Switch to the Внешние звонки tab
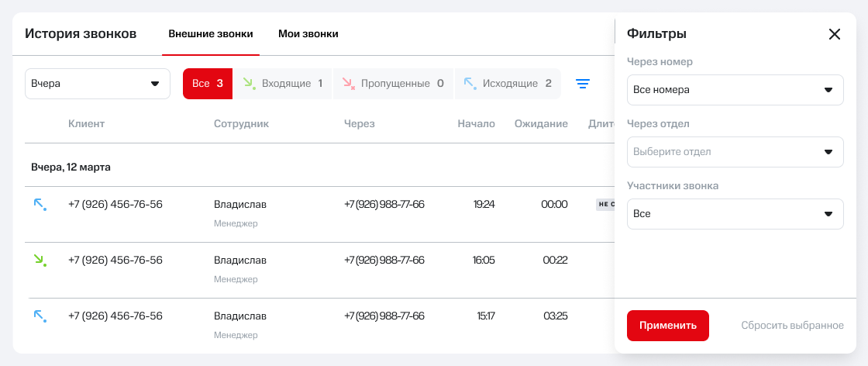The width and height of the screenshot is (868, 366). pyautogui.click(x=211, y=34)
